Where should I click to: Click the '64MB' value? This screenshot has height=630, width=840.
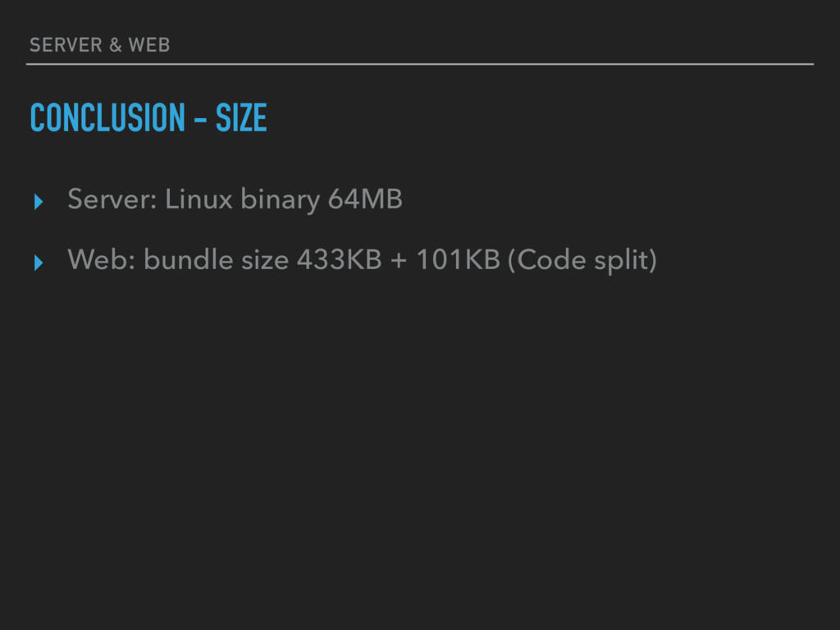point(365,199)
